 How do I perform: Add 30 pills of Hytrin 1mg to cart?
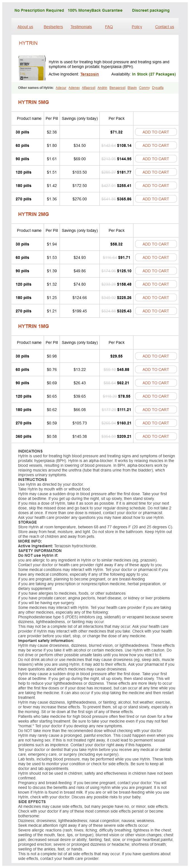(156, 356)
